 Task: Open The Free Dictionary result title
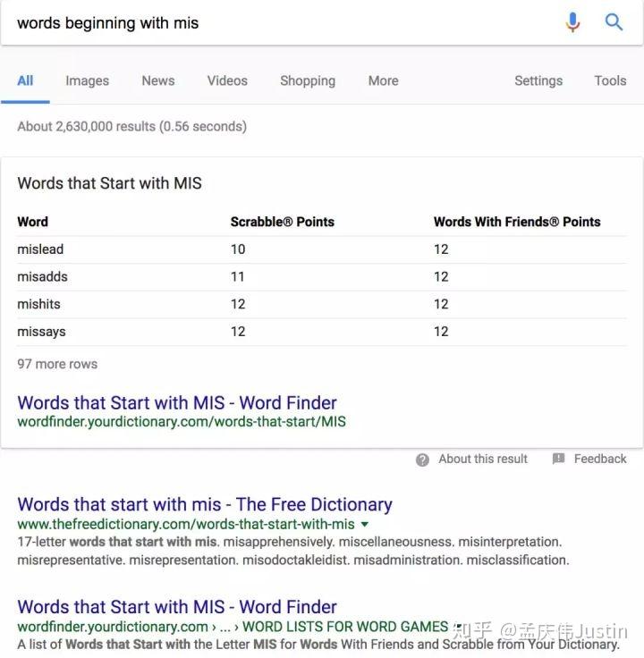(x=205, y=504)
